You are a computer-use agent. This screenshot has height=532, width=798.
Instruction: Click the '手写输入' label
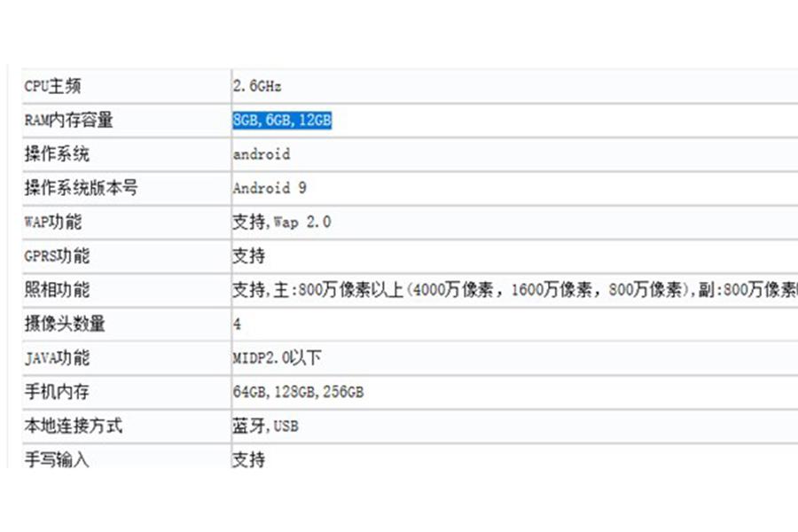click(x=57, y=459)
